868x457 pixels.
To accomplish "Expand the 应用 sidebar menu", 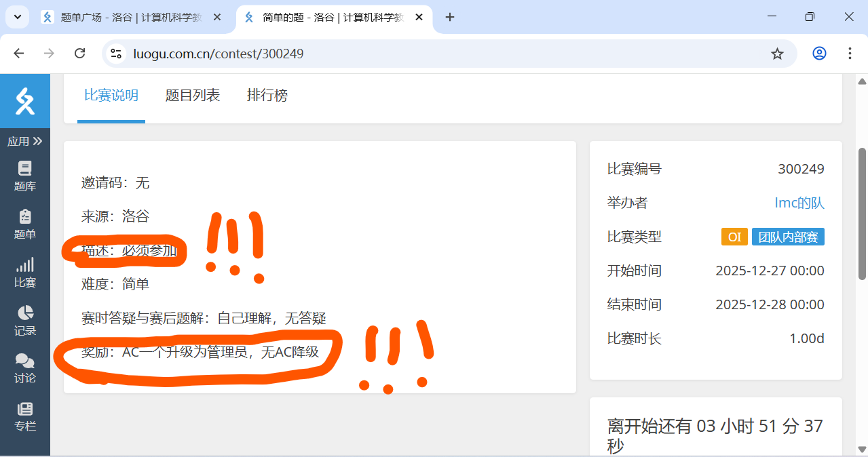I will (x=25, y=141).
